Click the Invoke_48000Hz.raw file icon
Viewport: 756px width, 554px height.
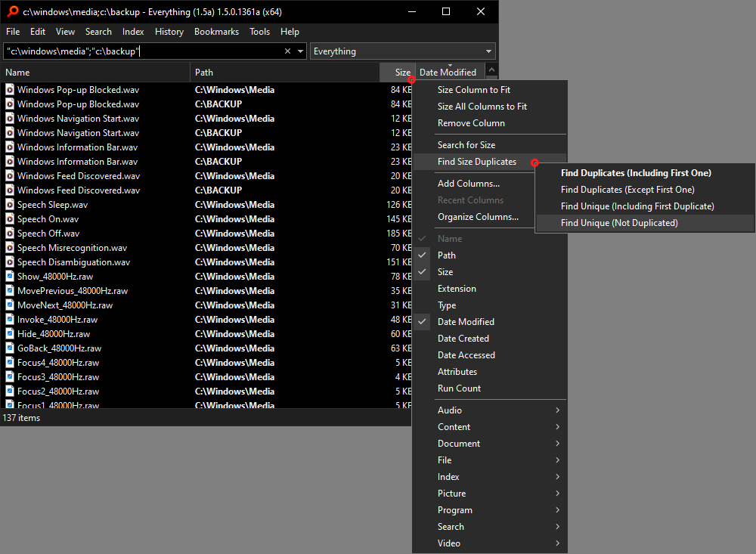click(10, 320)
